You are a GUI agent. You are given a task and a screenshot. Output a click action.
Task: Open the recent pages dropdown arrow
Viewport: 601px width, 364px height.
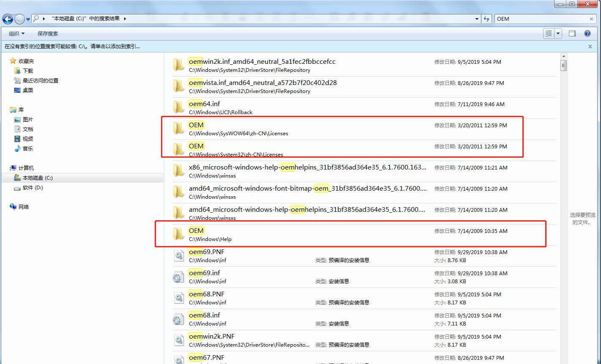28,19
